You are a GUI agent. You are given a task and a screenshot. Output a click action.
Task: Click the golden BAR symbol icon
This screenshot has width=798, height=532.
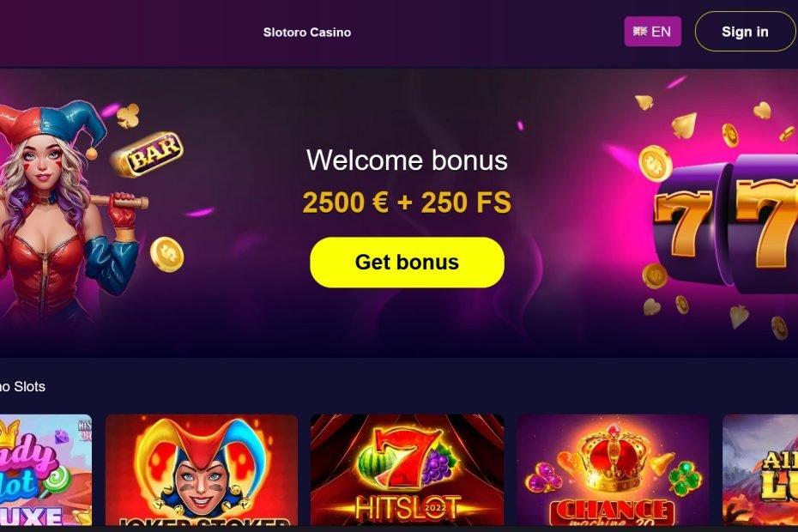(x=148, y=154)
